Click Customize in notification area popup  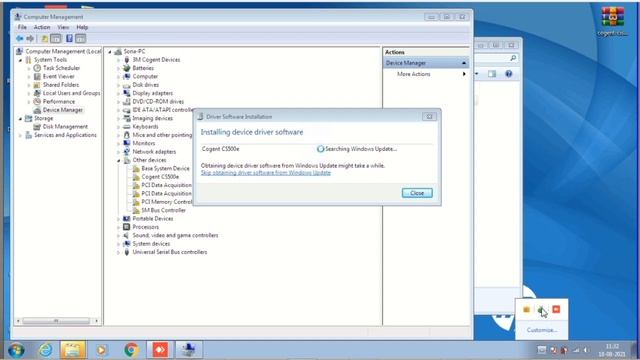[x=542, y=330]
